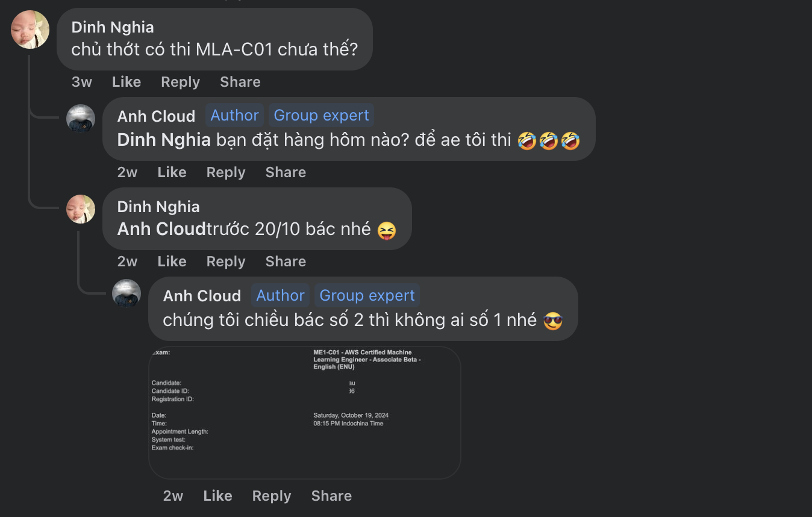Share the 'chủ thớt có thi MLA-C01' comment

click(240, 82)
